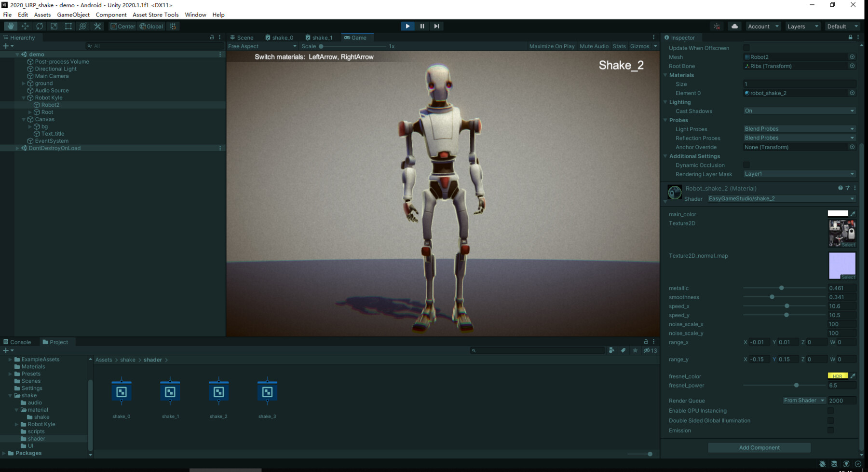Select the Rect Transform tool
The height and width of the screenshot is (472, 868).
point(68,26)
